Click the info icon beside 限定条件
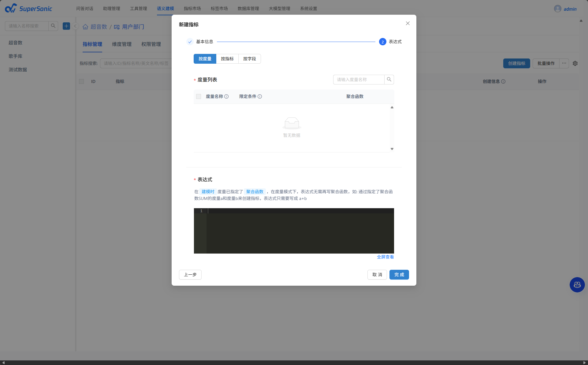The height and width of the screenshot is (365, 588). point(260,96)
